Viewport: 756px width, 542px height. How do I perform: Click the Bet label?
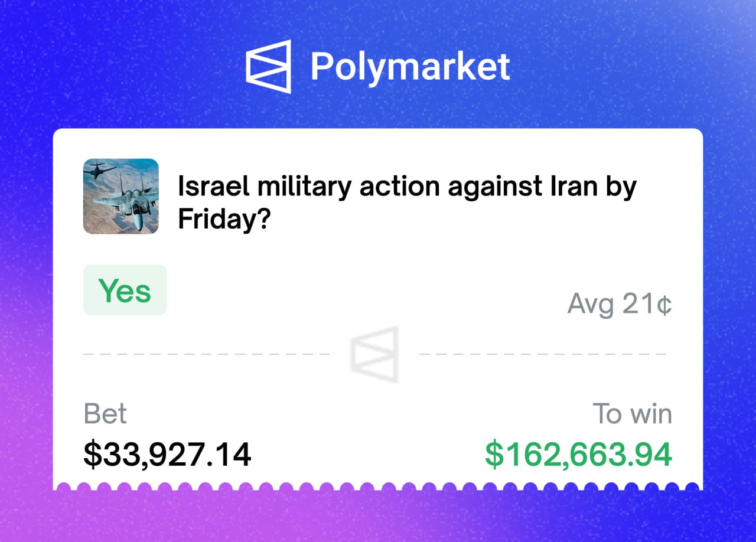click(105, 414)
